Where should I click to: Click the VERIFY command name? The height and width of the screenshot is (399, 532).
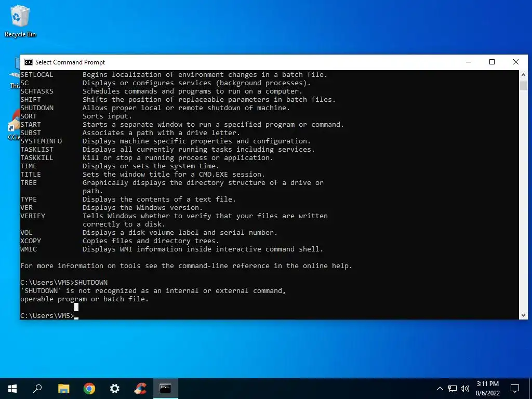(33, 216)
